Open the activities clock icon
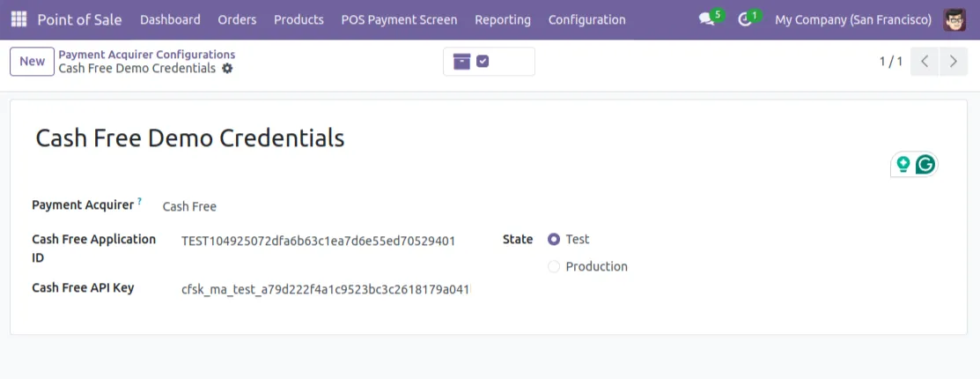The width and height of the screenshot is (980, 379). (x=744, y=19)
